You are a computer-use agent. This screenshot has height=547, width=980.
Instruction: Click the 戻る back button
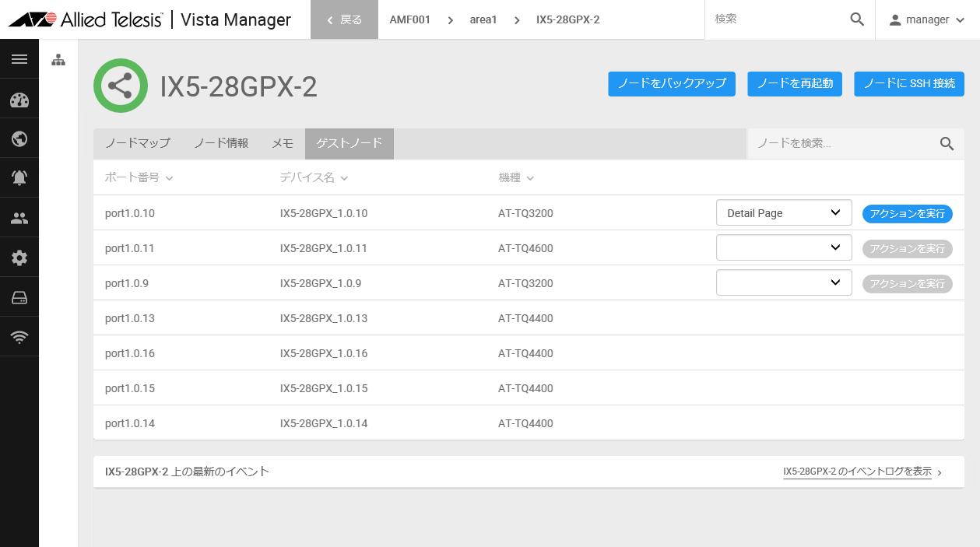click(x=343, y=19)
